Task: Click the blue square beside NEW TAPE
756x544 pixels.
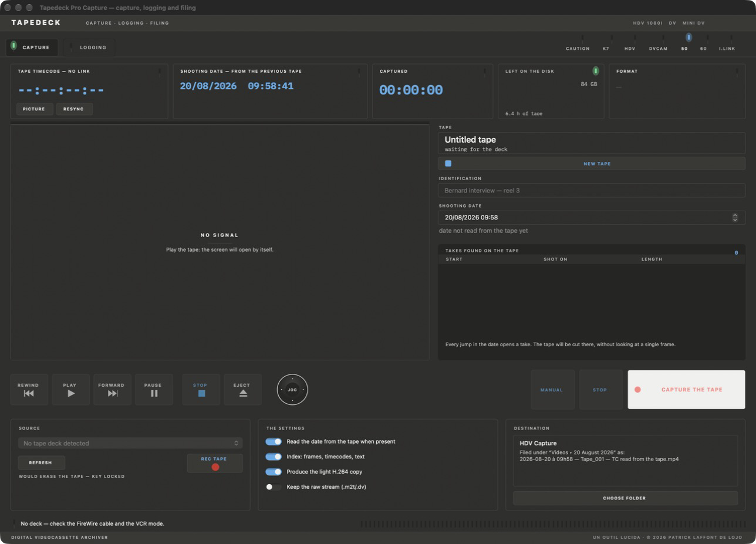Action: pos(448,164)
